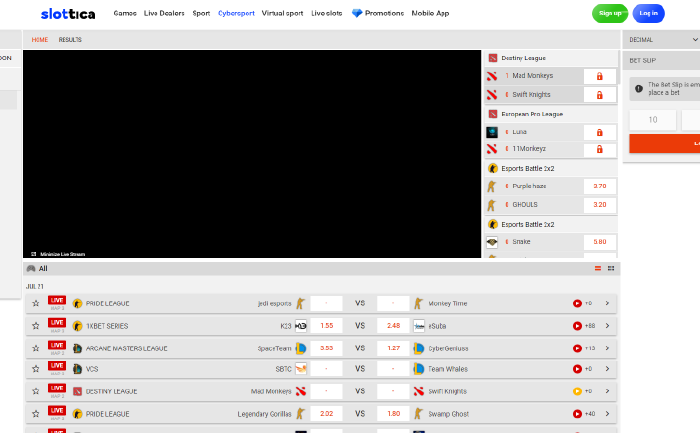This screenshot has width=700, height=433.
Task: Open the Promotions diamond icon
Action: 357,13
